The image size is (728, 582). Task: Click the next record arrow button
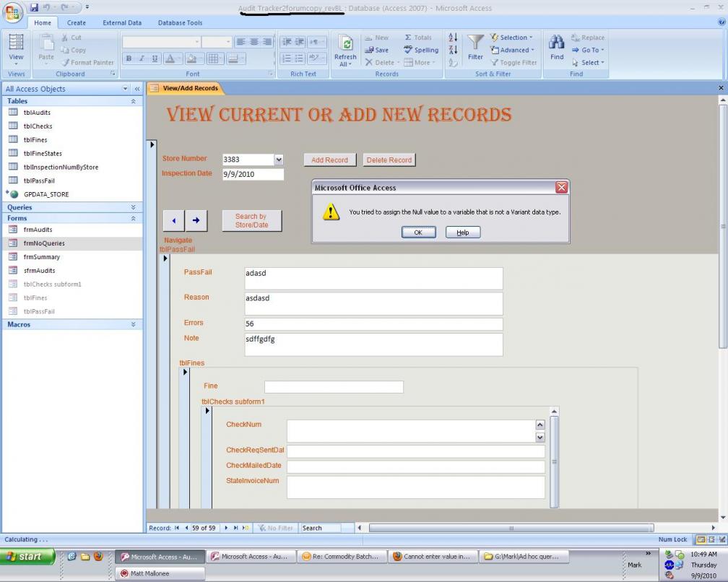(196, 221)
